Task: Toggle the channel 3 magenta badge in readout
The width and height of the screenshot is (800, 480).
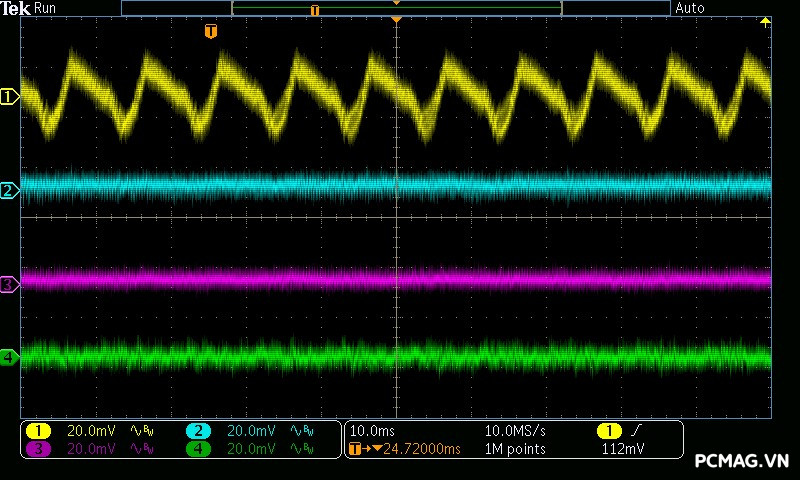Action: click(x=38, y=449)
